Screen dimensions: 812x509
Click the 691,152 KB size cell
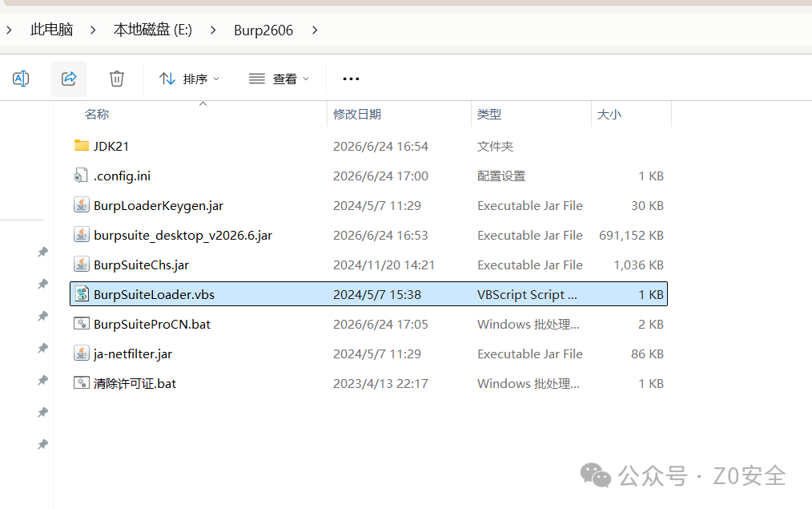(631, 236)
